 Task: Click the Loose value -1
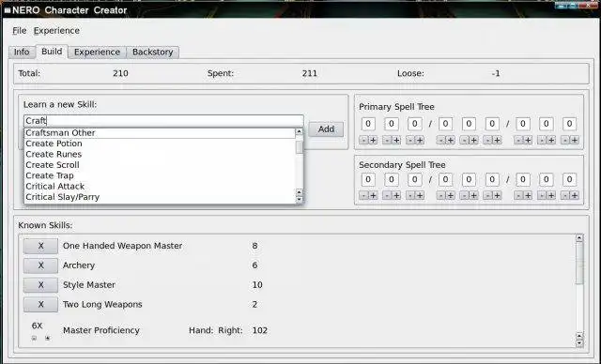click(x=496, y=73)
